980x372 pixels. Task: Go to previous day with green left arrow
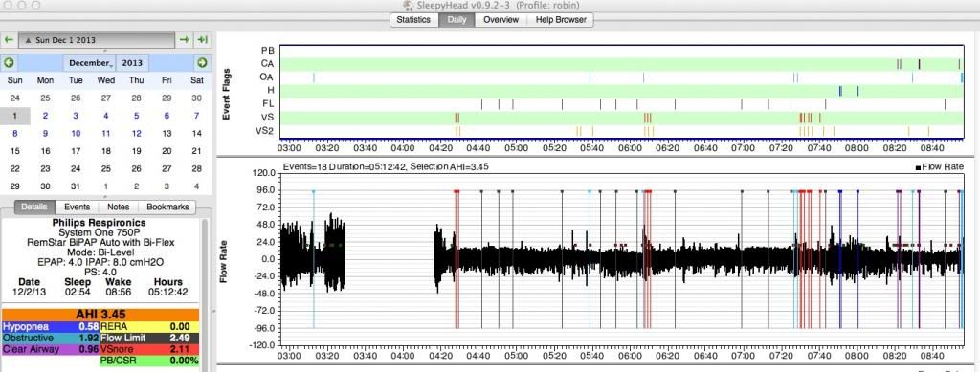coord(9,40)
